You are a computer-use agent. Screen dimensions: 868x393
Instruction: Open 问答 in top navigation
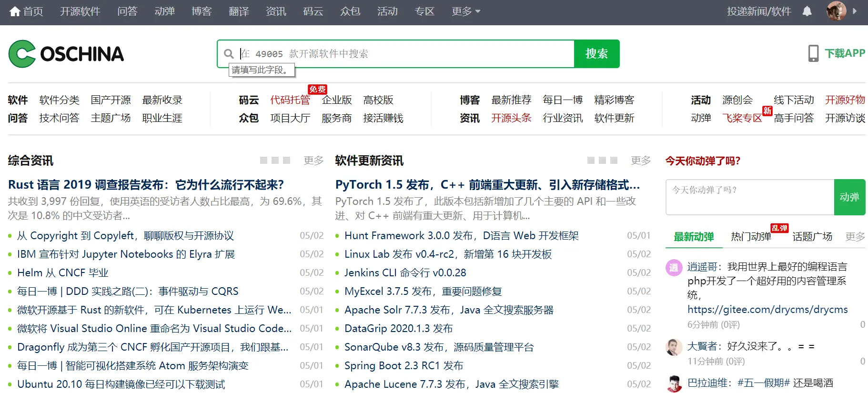point(127,11)
